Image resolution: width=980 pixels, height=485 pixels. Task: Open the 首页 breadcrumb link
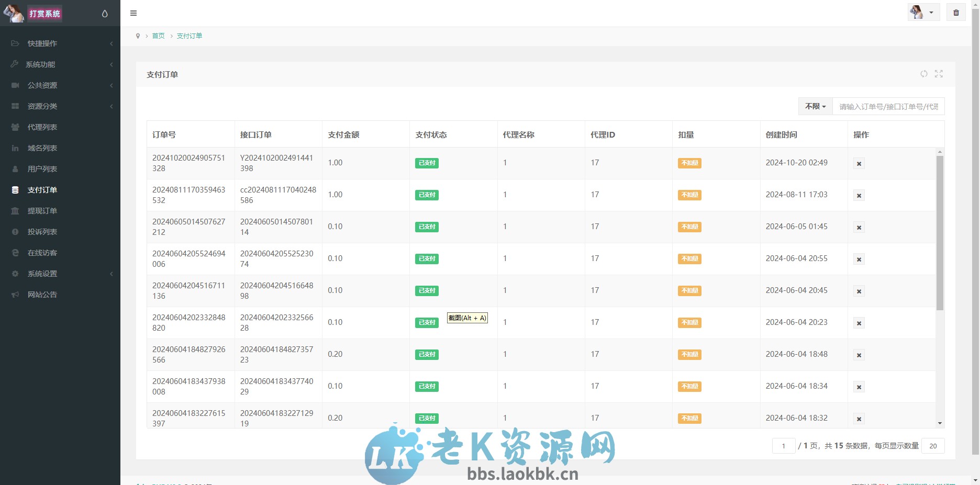pyautogui.click(x=158, y=36)
